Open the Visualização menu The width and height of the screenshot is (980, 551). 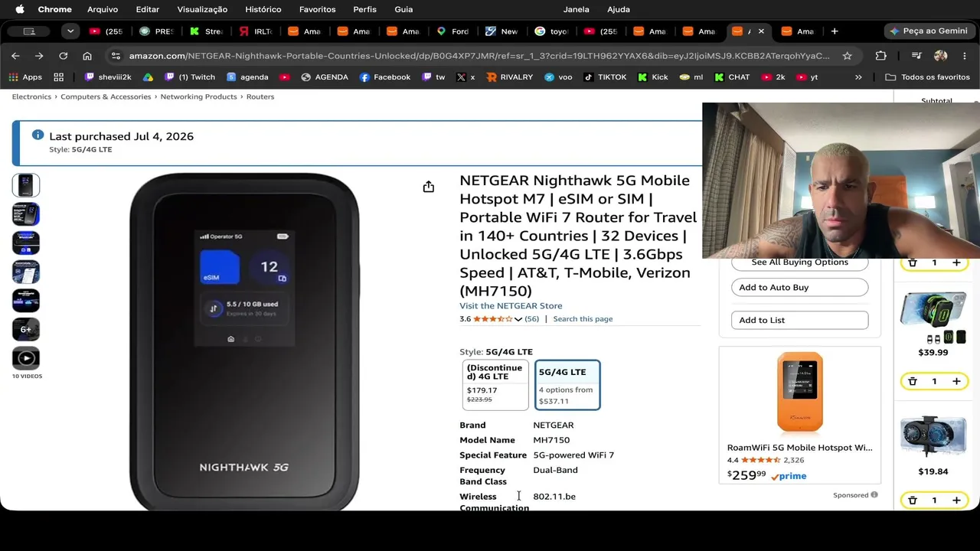(x=202, y=9)
